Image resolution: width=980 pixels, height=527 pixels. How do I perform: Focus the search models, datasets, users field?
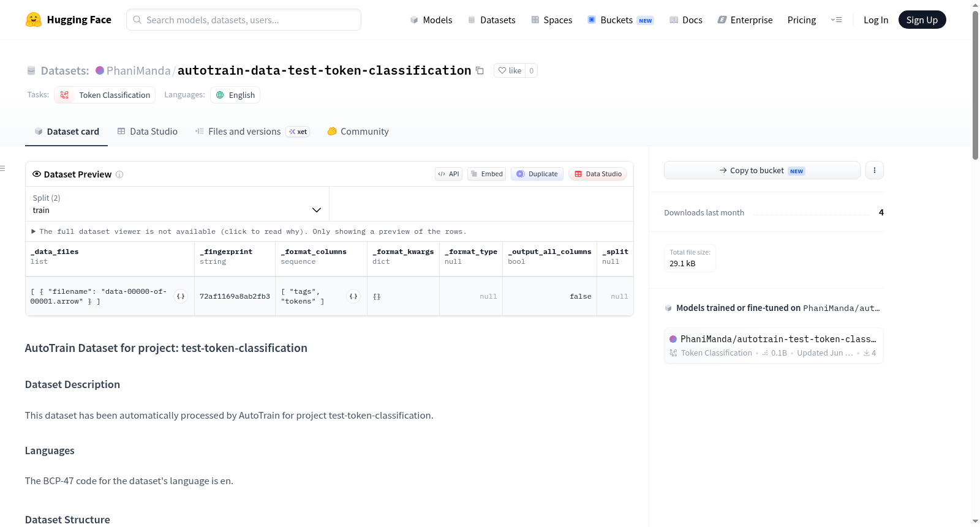tap(244, 20)
